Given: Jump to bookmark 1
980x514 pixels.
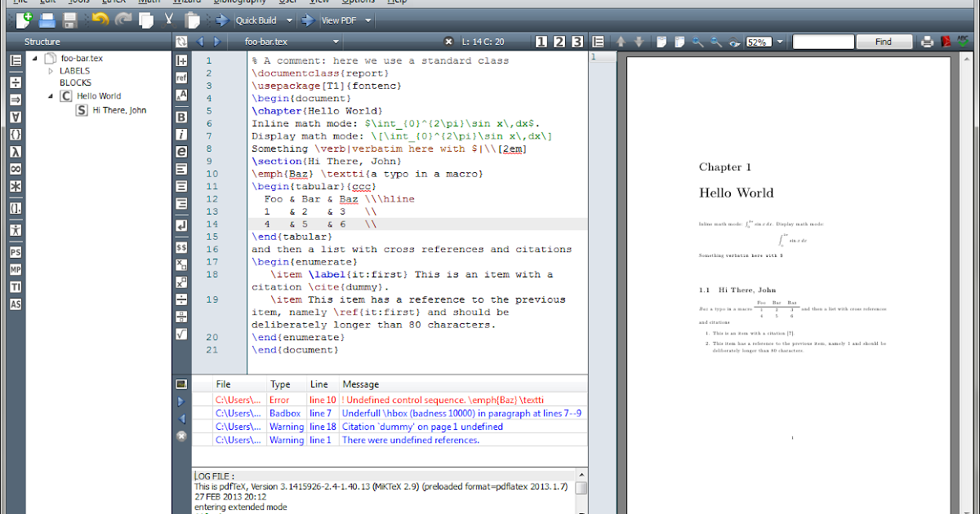Looking at the screenshot, I should 542,42.
